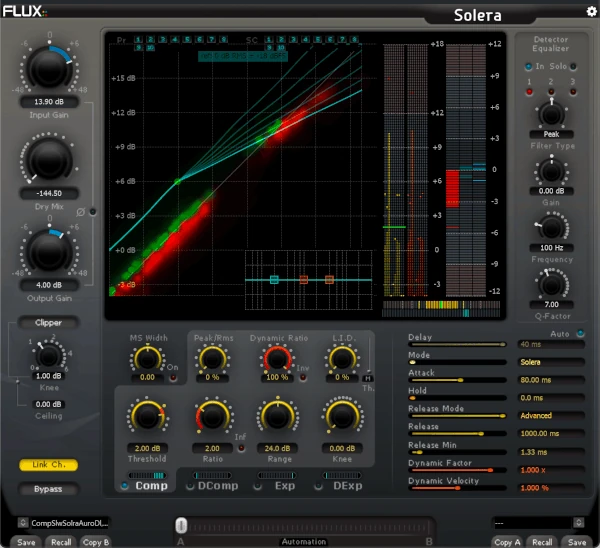This screenshot has width=600, height=548.
Task: Open preset list arrow beside CompSlwSolraAuroDl
Action: pyautogui.click(x=23, y=522)
